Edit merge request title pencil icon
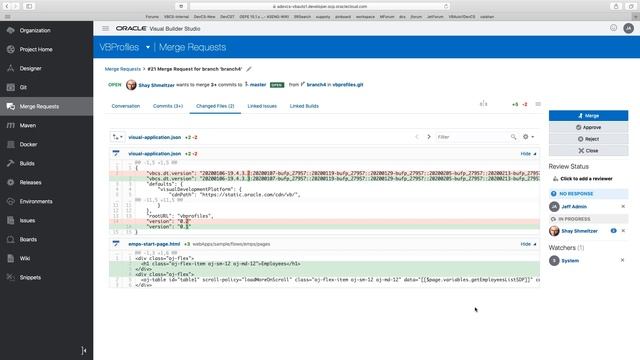 tap(249, 69)
